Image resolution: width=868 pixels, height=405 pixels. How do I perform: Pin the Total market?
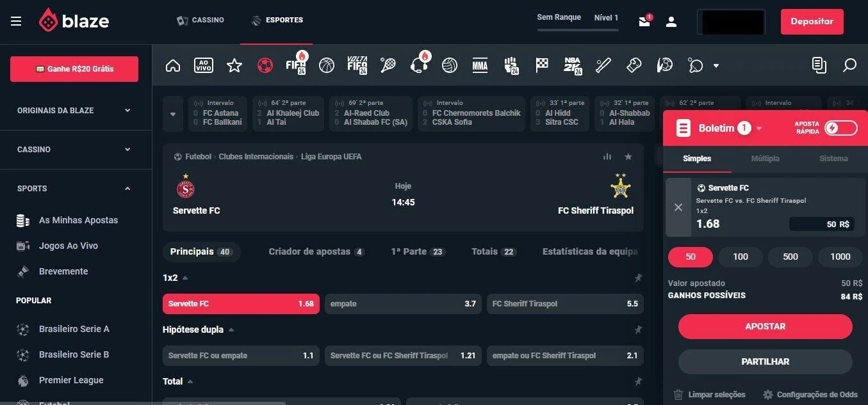tap(638, 381)
